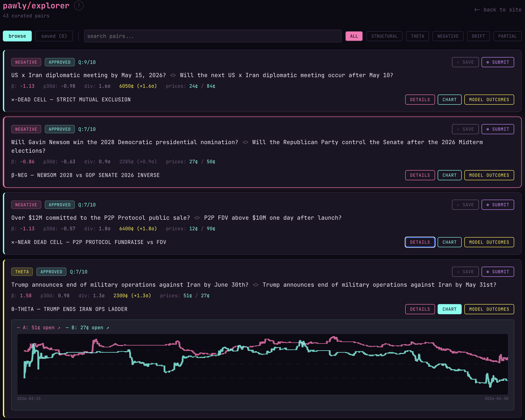Save the P2P Protocol public sale pair

click(465, 204)
